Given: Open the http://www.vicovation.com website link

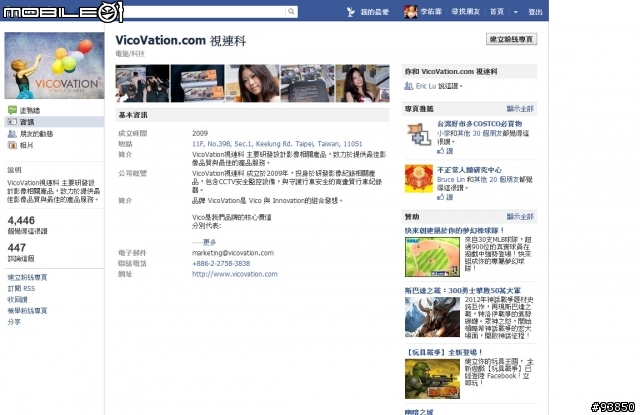Looking at the screenshot, I should click(x=235, y=274).
